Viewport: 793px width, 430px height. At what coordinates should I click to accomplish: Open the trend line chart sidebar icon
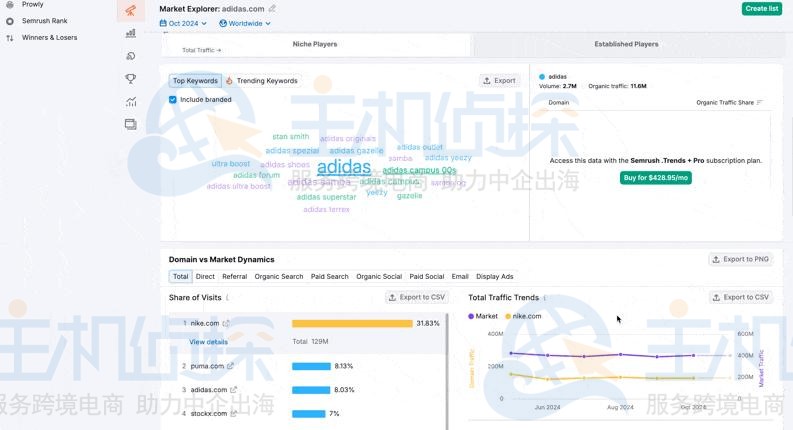tap(130, 102)
